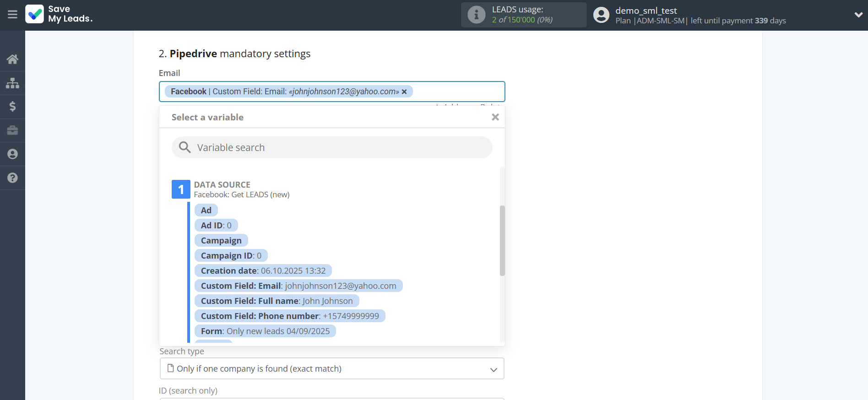868x400 pixels.
Task: Remove the Facebook email variable tag
Action: (x=404, y=91)
